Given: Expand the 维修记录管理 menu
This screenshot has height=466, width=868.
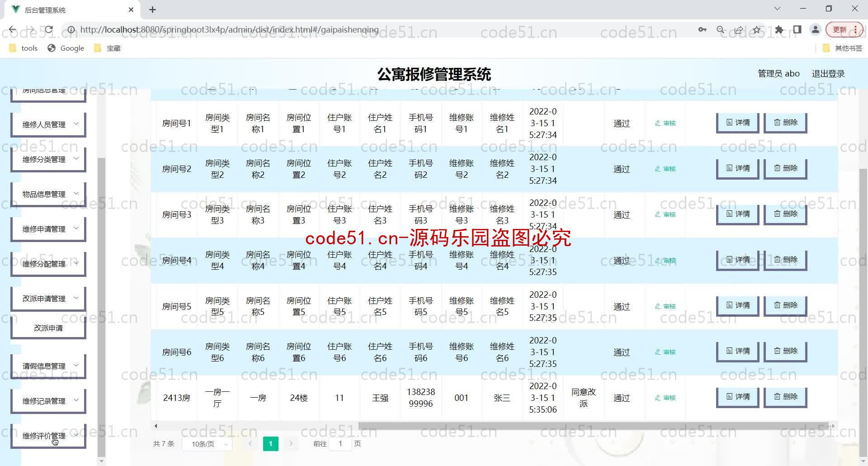Looking at the screenshot, I should [x=48, y=401].
